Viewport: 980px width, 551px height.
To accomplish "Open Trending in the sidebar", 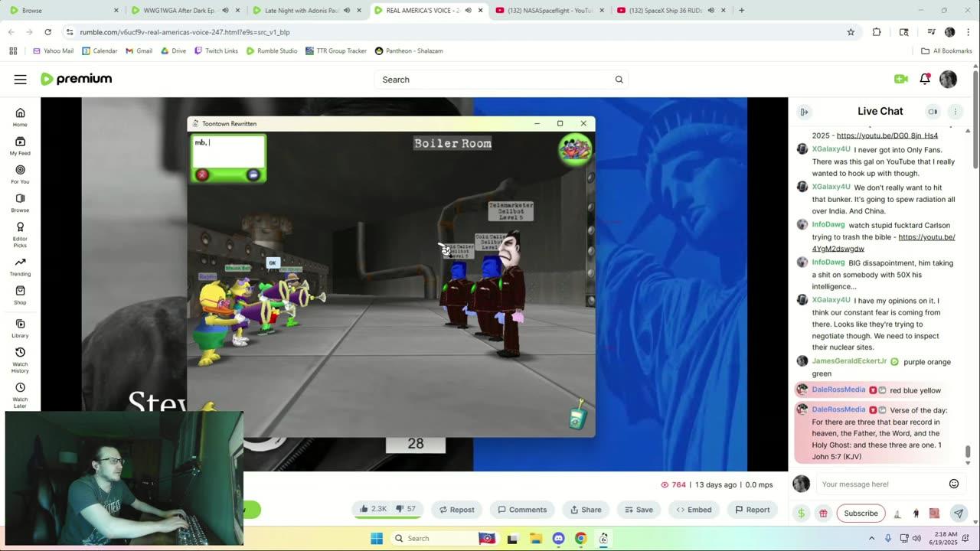I will pyautogui.click(x=20, y=266).
